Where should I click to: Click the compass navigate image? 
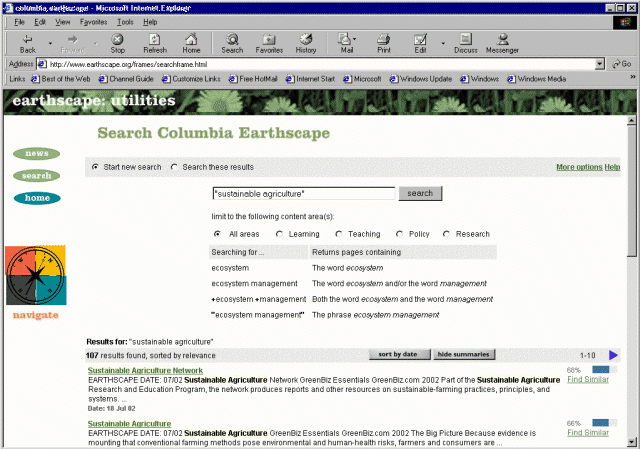36,275
